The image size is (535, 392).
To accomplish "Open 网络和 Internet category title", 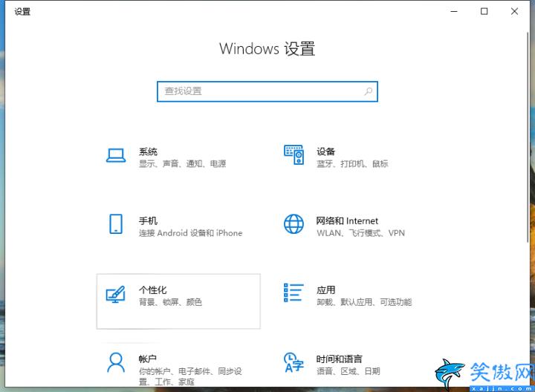I will [x=347, y=221].
